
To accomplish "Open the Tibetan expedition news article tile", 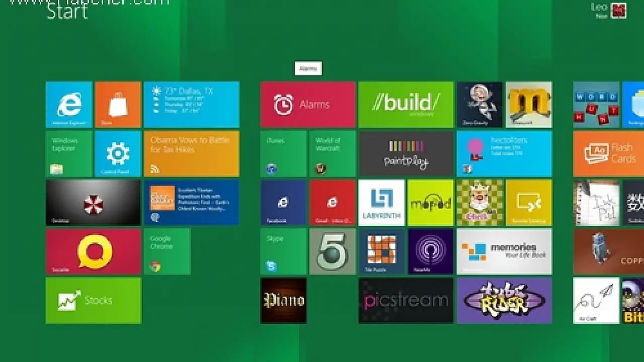I will [192, 203].
